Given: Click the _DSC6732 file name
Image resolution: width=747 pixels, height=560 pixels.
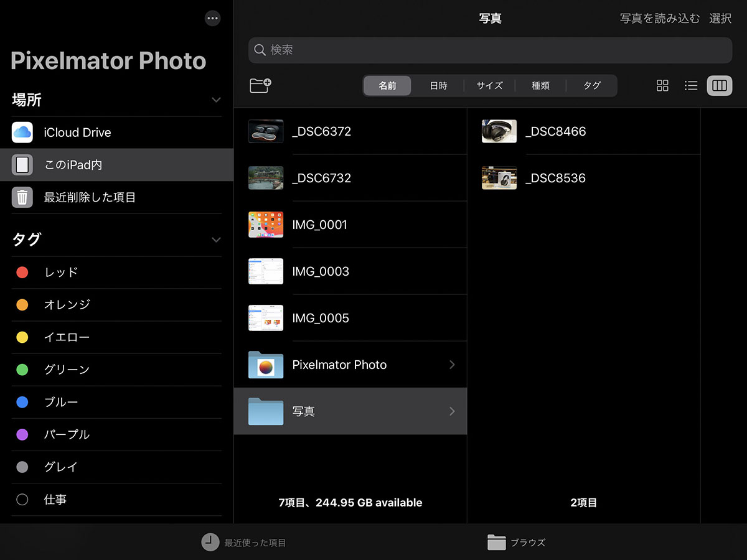Looking at the screenshot, I should [321, 179].
